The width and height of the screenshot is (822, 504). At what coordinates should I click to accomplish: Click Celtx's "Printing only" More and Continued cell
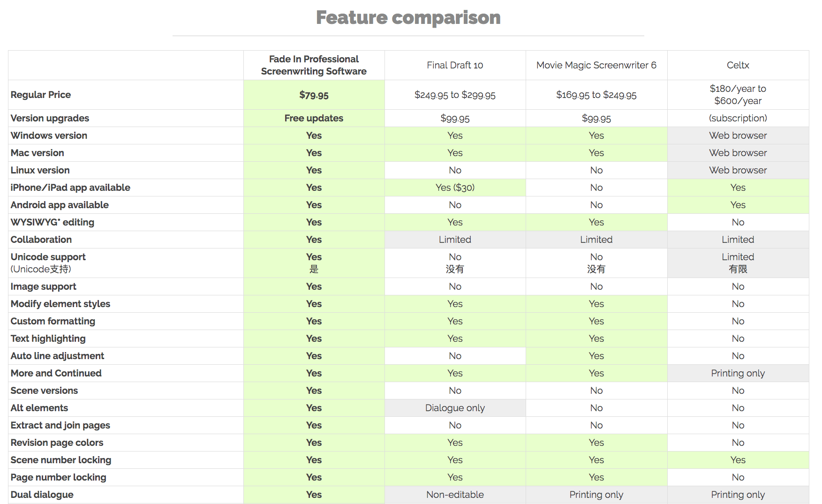click(738, 373)
